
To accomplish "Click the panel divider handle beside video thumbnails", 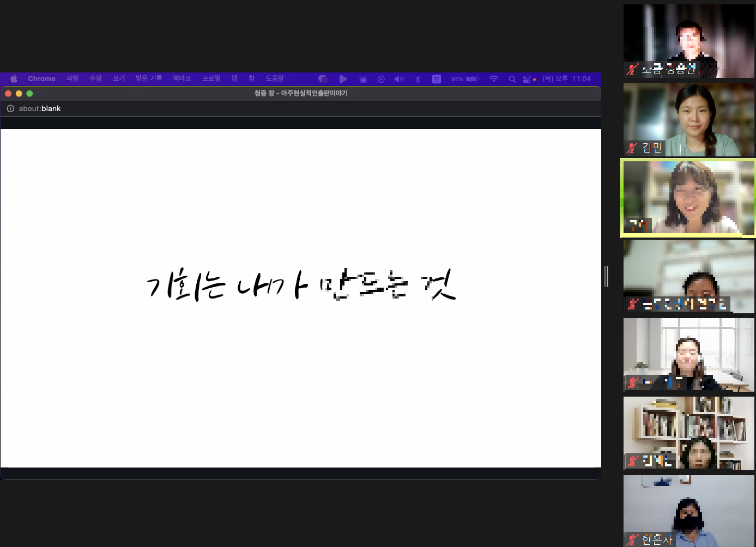I will 606,276.
